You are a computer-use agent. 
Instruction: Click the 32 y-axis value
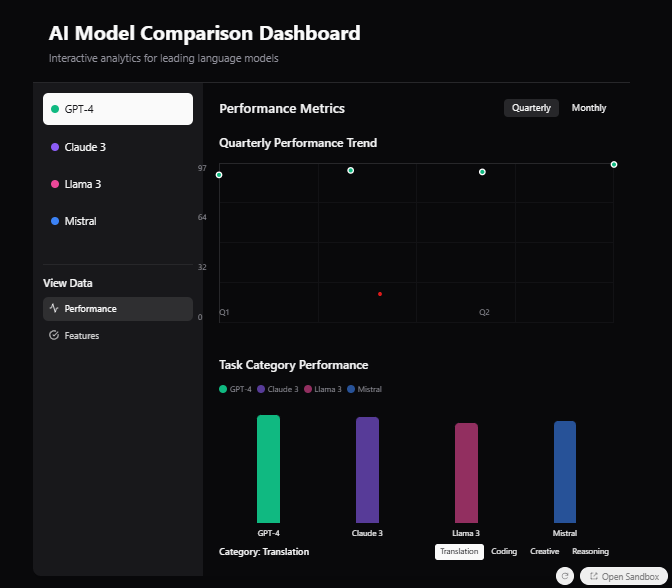point(202,267)
